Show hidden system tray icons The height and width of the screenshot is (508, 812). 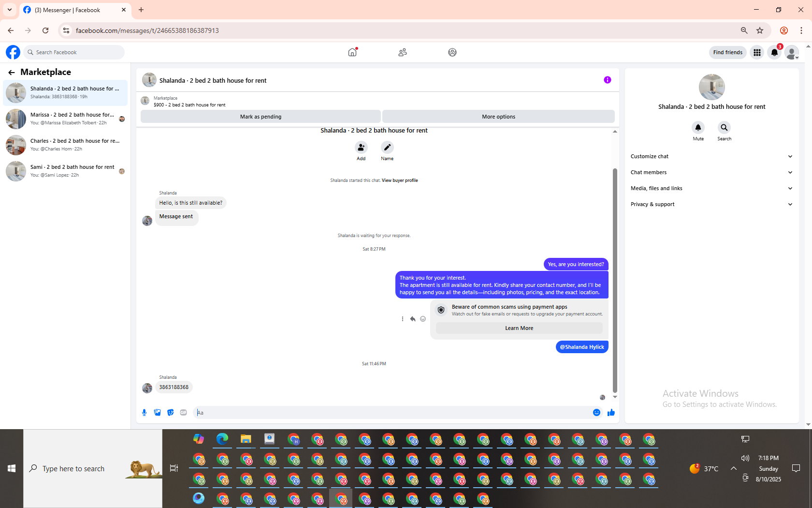pos(733,468)
